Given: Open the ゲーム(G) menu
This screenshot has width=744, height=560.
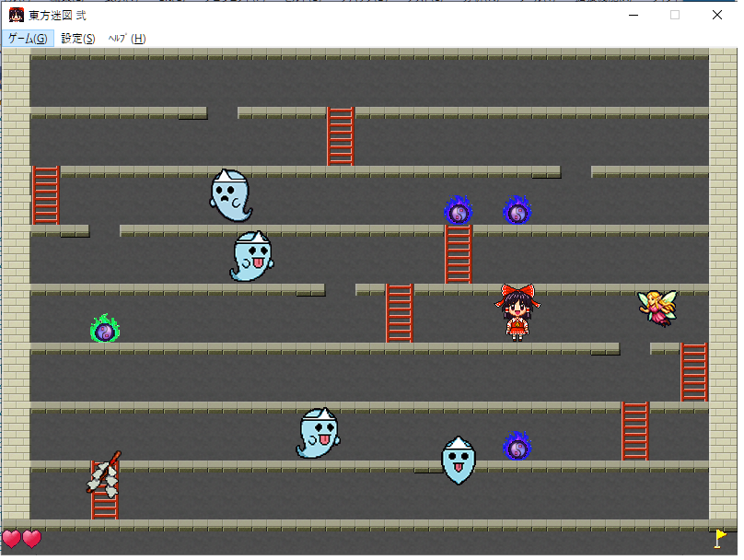Looking at the screenshot, I should (28, 38).
